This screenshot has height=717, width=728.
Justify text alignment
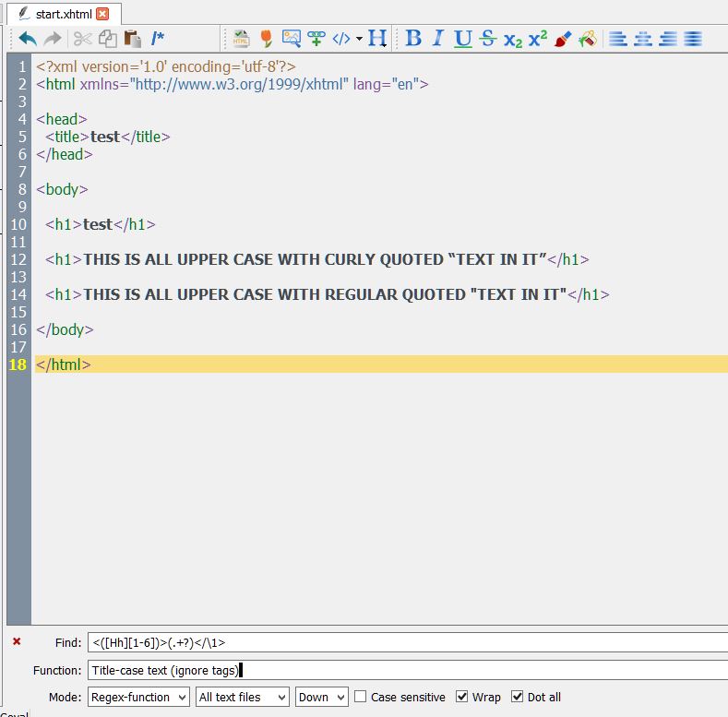pyautogui.click(x=693, y=39)
